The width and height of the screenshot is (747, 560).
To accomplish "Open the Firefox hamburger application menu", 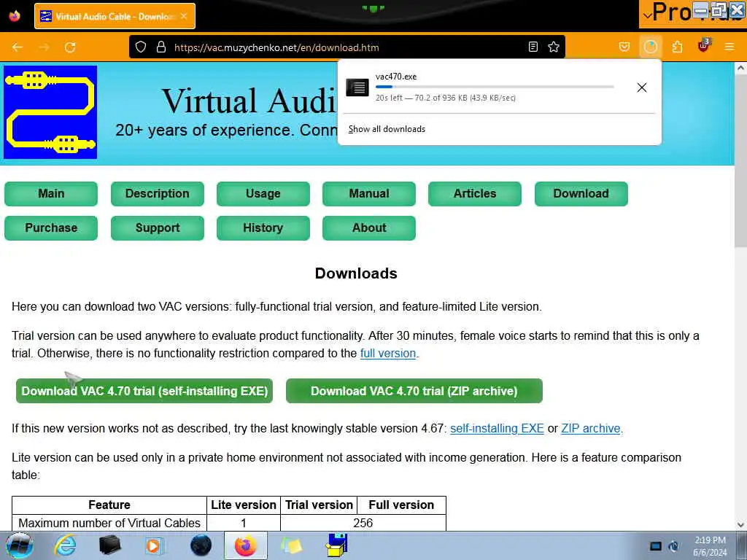I will (x=729, y=47).
